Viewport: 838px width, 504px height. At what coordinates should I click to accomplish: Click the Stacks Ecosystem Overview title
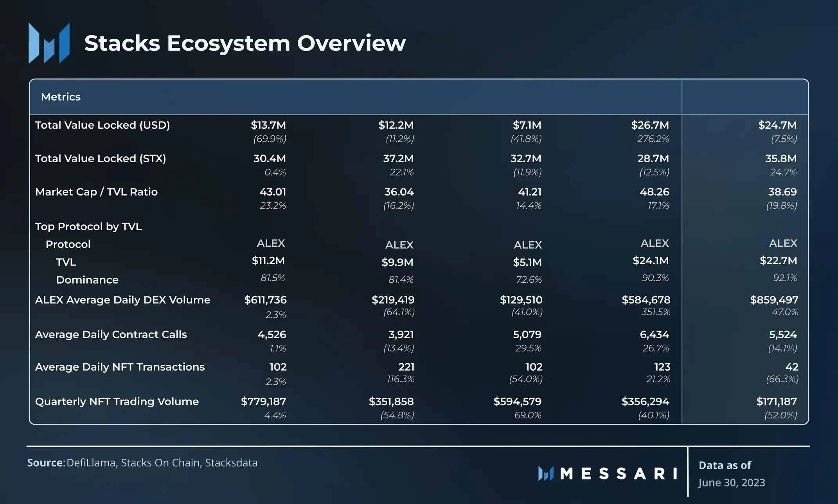coord(245,43)
